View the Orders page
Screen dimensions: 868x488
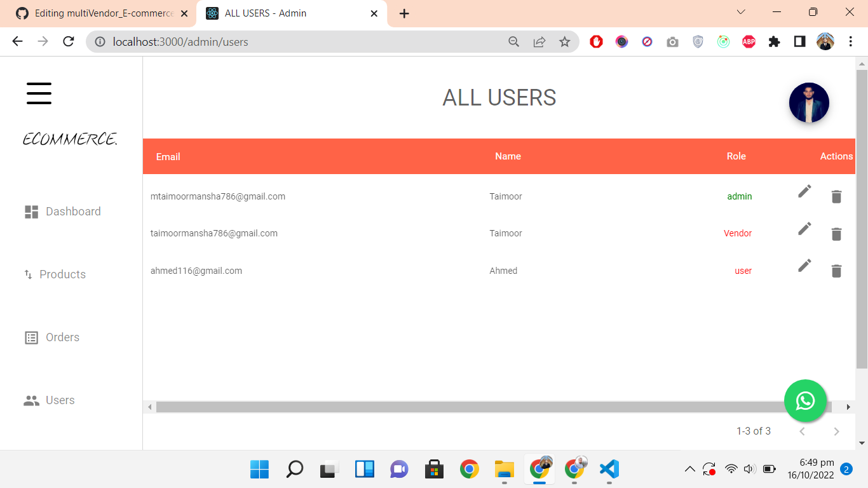[62, 337]
